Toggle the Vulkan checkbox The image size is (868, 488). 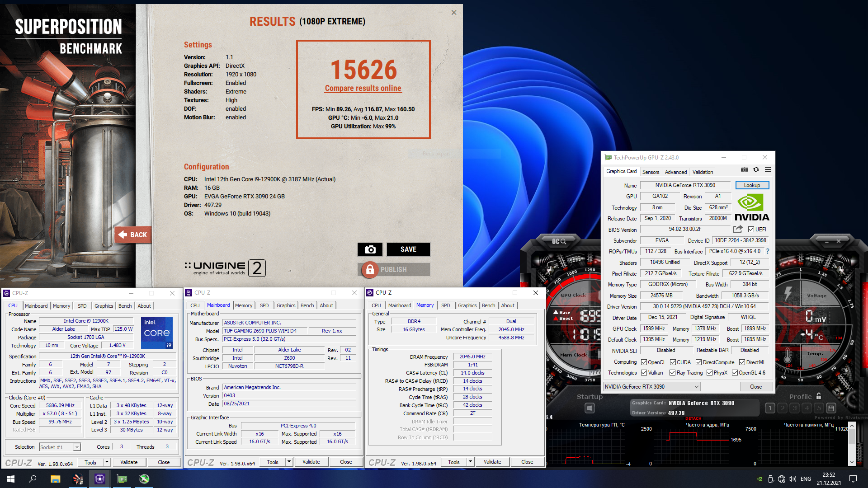pyautogui.click(x=644, y=373)
